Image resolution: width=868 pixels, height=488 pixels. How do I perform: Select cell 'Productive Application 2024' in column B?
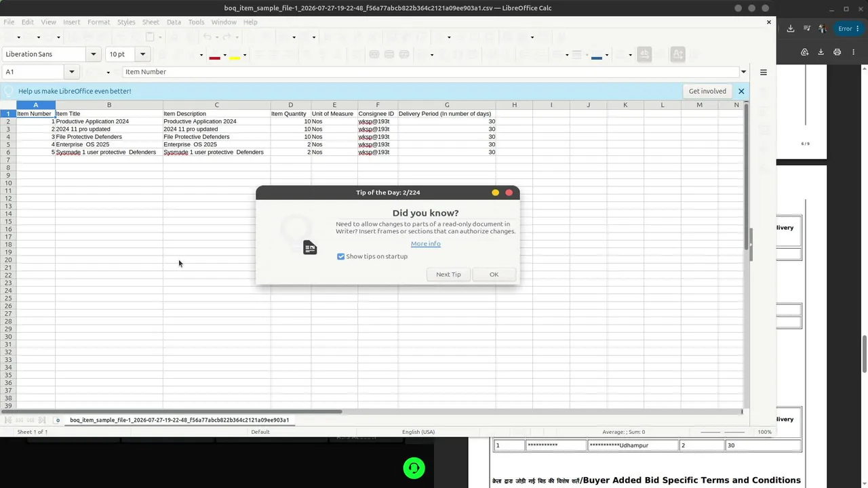click(109, 121)
